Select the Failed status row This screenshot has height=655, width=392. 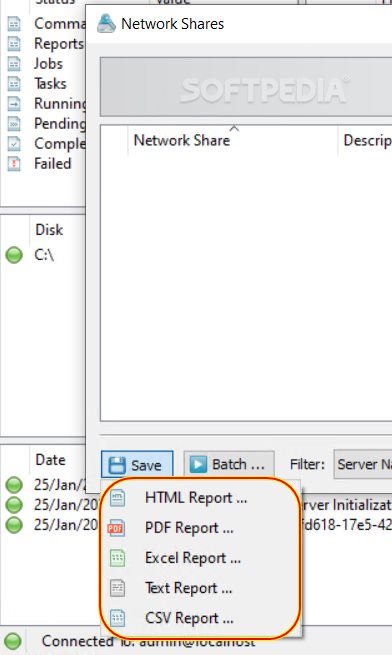pyautogui.click(x=43, y=163)
